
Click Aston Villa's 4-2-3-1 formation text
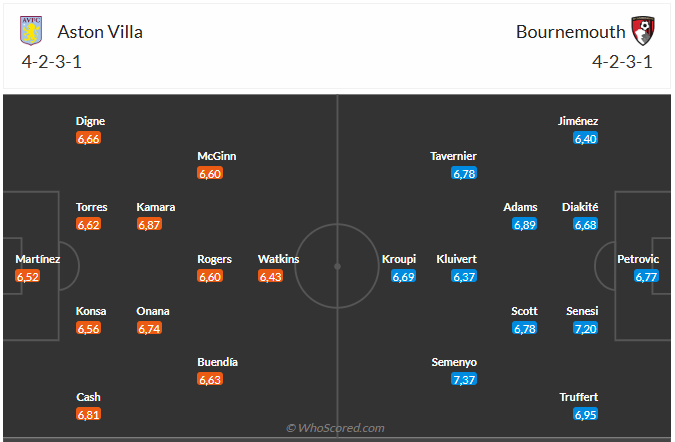tap(52, 61)
